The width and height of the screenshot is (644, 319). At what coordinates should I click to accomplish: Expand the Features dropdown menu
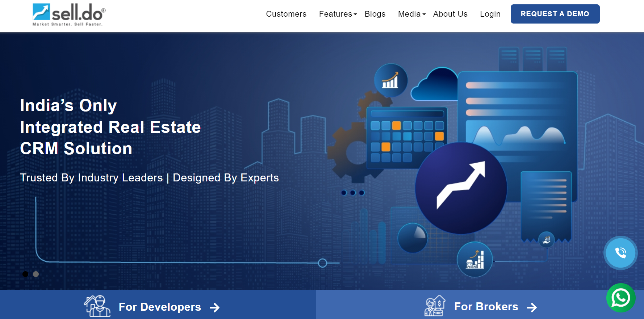click(338, 14)
